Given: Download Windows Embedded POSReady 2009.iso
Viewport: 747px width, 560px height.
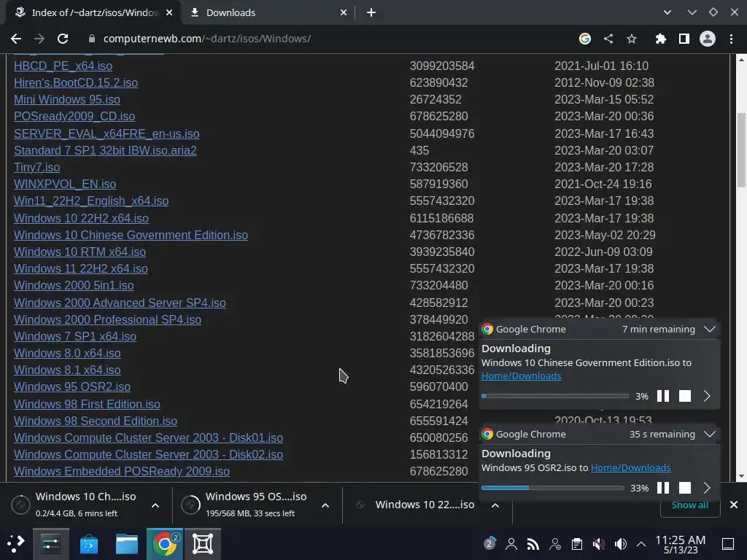Looking at the screenshot, I should pos(122,472).
